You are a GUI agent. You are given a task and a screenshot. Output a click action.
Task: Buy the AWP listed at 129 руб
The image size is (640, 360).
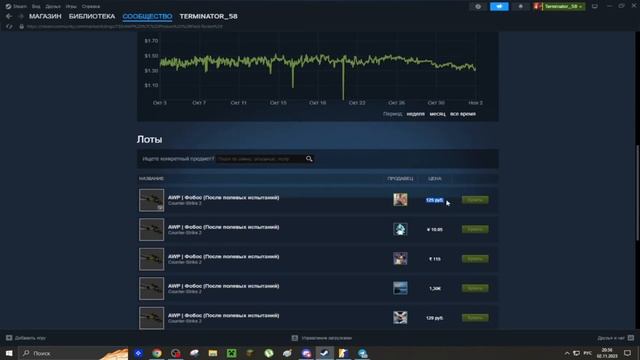[475, 317]
